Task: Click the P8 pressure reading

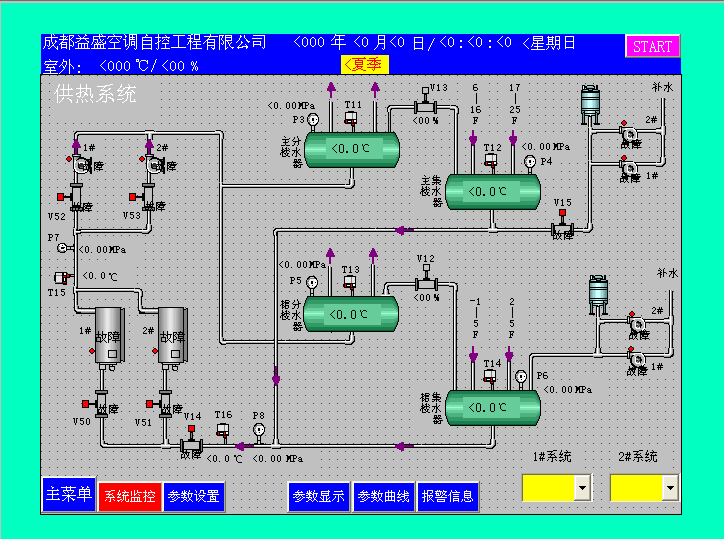Action: [278, 459]
